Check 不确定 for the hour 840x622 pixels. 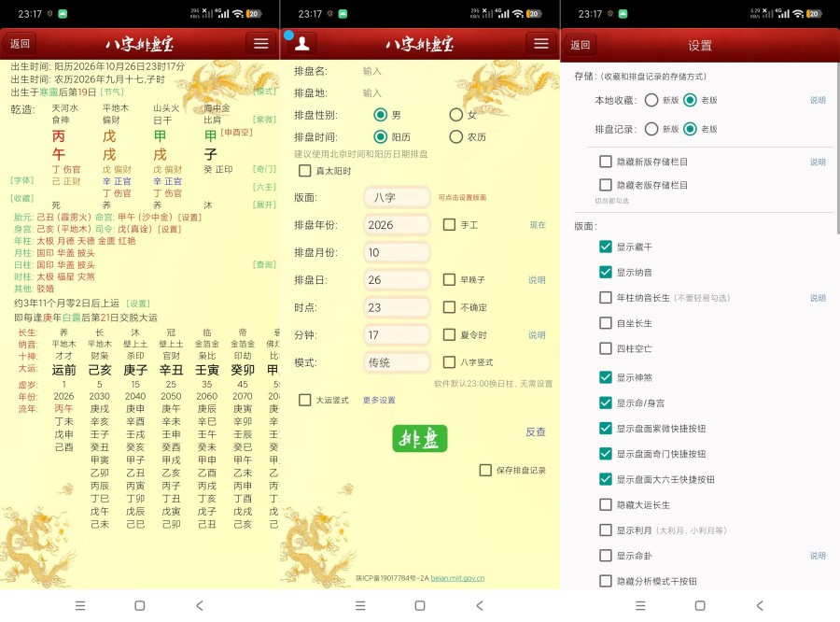coord(450,307)
